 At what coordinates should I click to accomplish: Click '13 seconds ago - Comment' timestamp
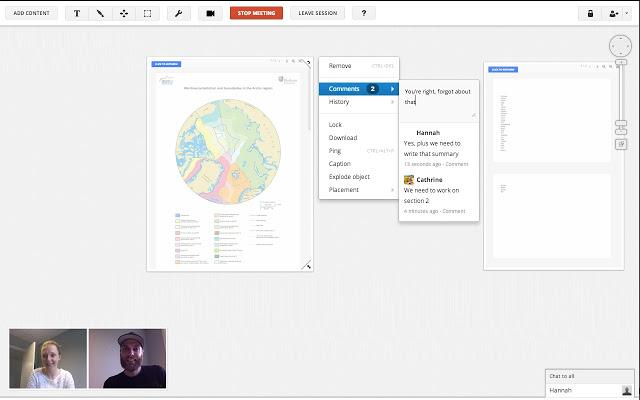436,164
